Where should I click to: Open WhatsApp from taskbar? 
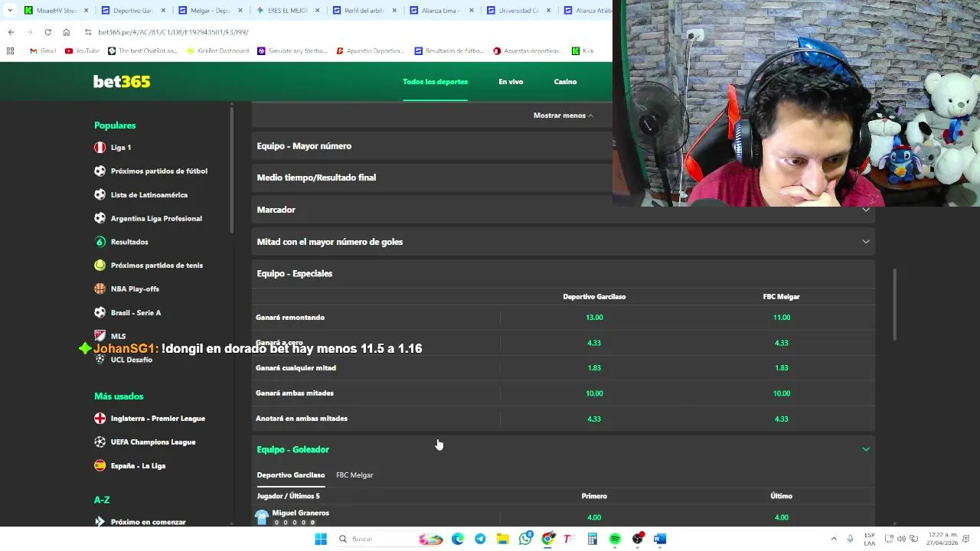coord(525,539)
